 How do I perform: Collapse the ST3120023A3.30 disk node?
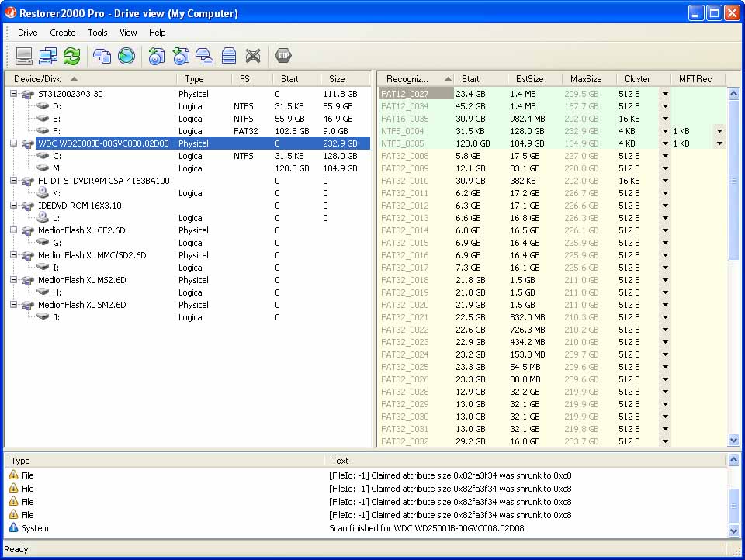pyautogui.click(x=14, y=94)
